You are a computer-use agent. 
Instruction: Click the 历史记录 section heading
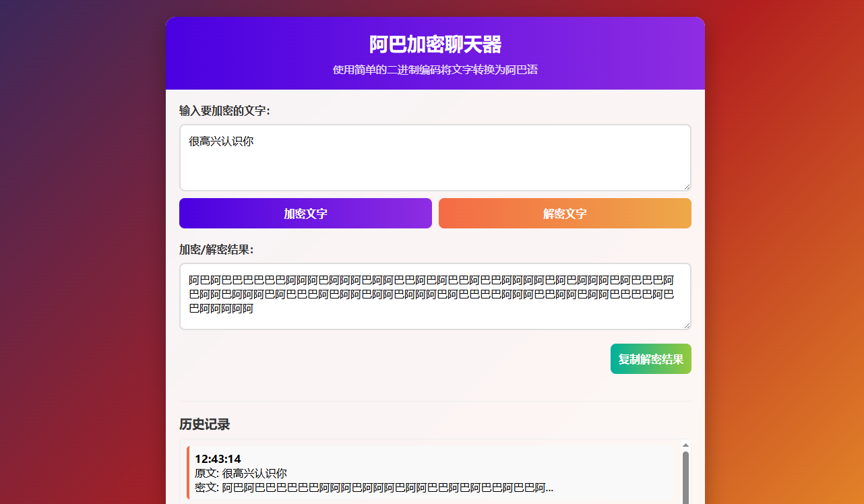pyautogui.click(x=204, y=424)
